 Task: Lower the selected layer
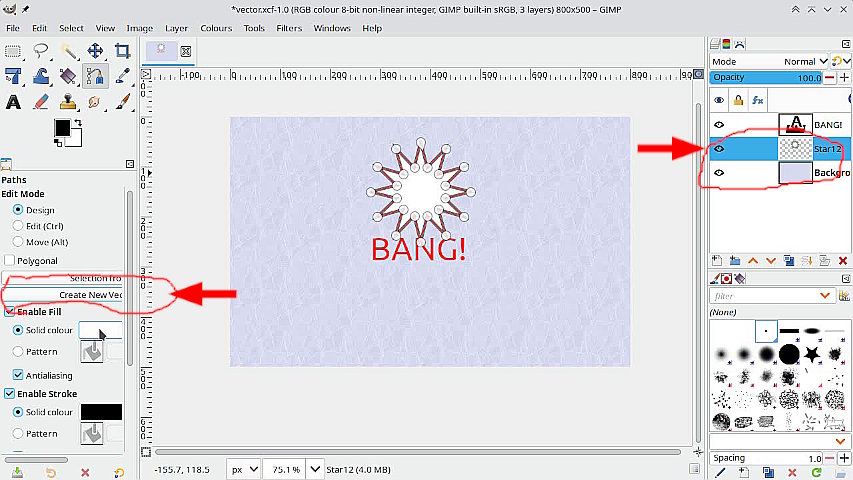click(771, 261)
